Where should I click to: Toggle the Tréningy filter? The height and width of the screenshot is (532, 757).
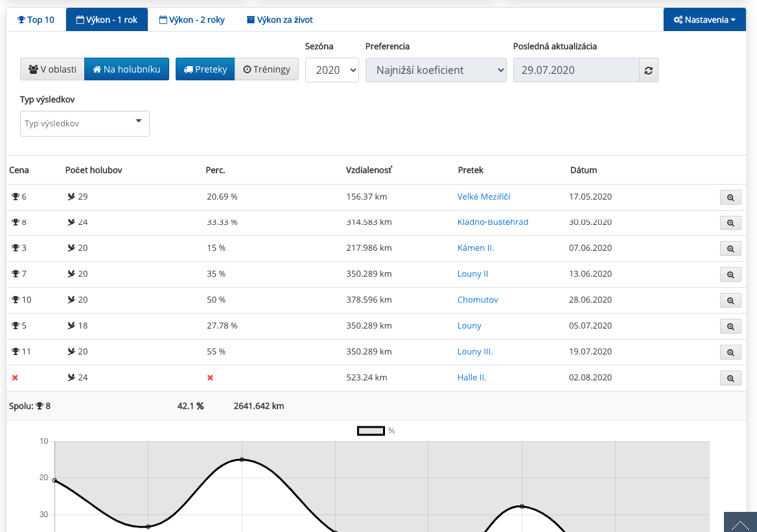click(x=266, y=69)
